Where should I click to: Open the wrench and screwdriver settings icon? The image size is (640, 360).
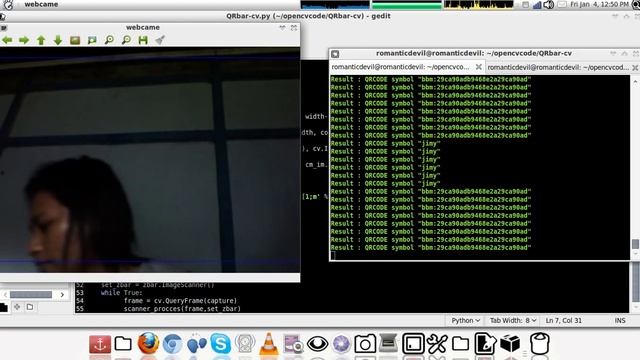[x=437, y=344]
